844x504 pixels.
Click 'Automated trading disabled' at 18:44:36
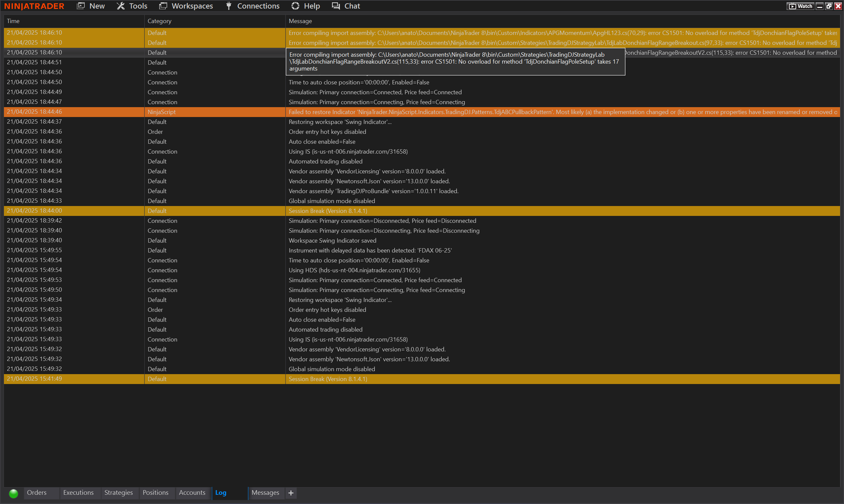[325, 161]
